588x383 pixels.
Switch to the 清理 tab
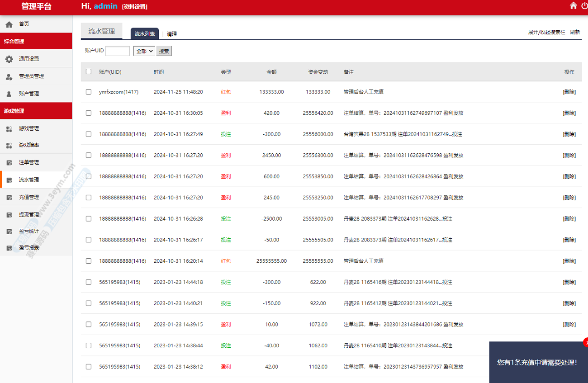coord(172,34)
